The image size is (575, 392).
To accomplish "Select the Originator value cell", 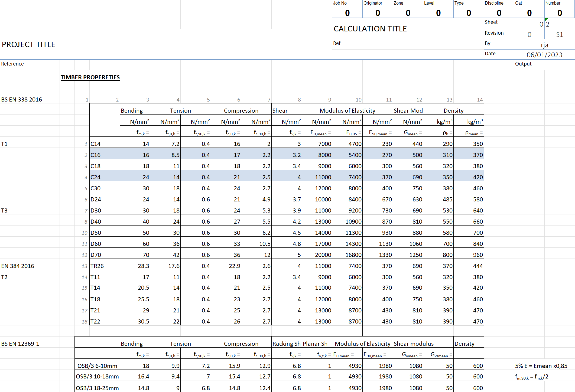I will pos(378,13).
